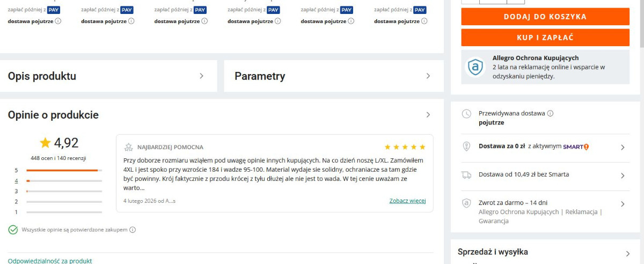Click the Allegro Ochrona Kupujących shield icon
The width and height of the screenshot is (644, 264).
pos(475,67)
